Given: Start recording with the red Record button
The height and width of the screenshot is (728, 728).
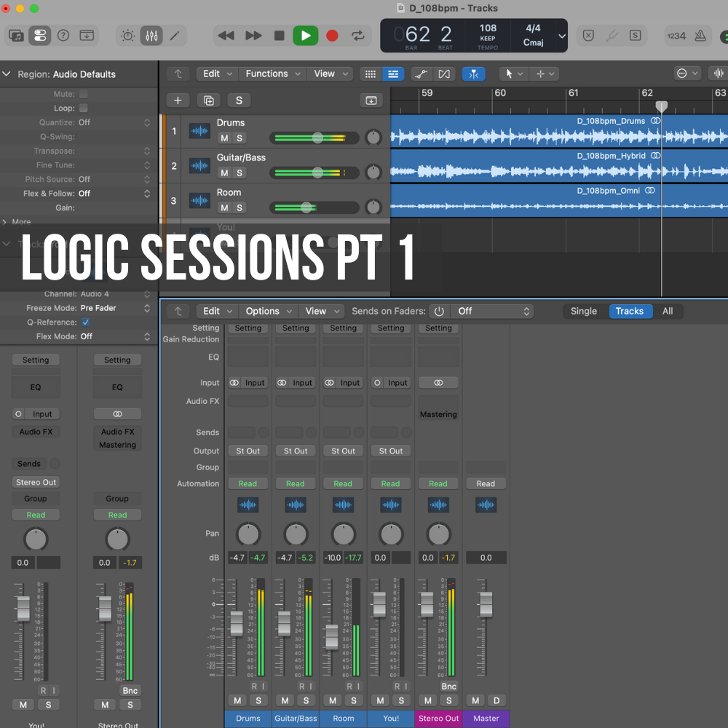Looking at the screenshot, I should [x=332, y=36].
